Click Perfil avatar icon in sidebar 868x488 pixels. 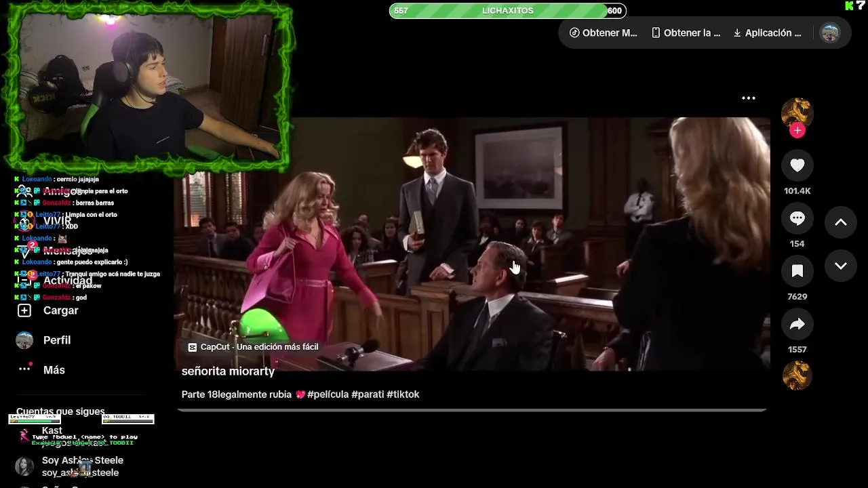coord(24,340)
